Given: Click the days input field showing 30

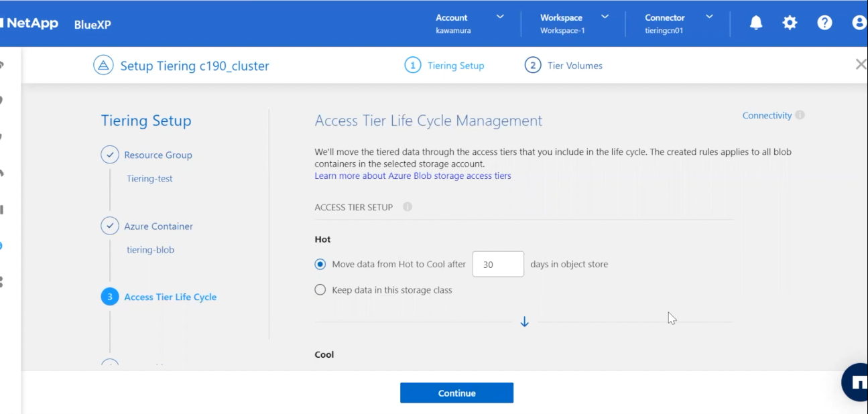Looking at the screenshot, I should click(x=498, y=264).
